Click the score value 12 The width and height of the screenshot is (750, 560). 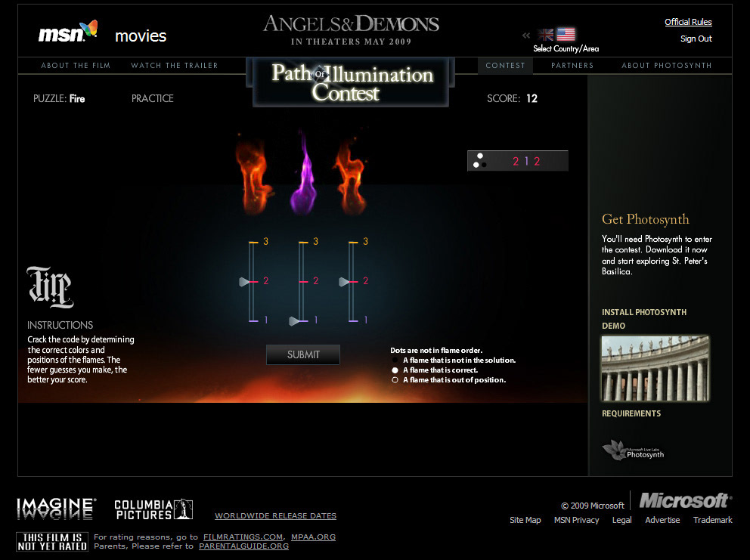(532, 98)
